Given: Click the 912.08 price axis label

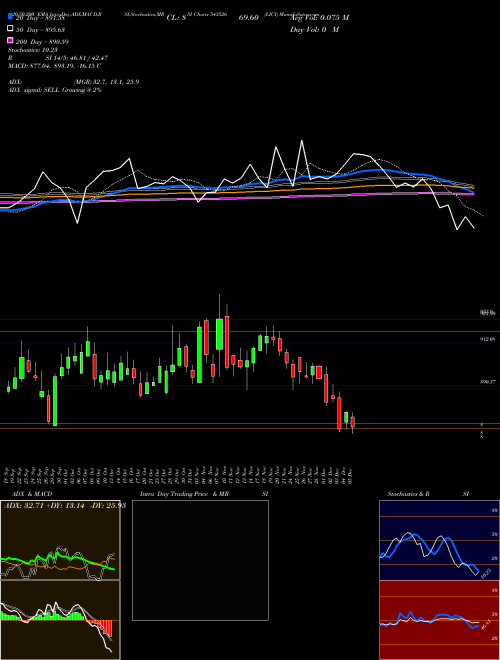Looking at the screenshot, I should click(488, 339).
